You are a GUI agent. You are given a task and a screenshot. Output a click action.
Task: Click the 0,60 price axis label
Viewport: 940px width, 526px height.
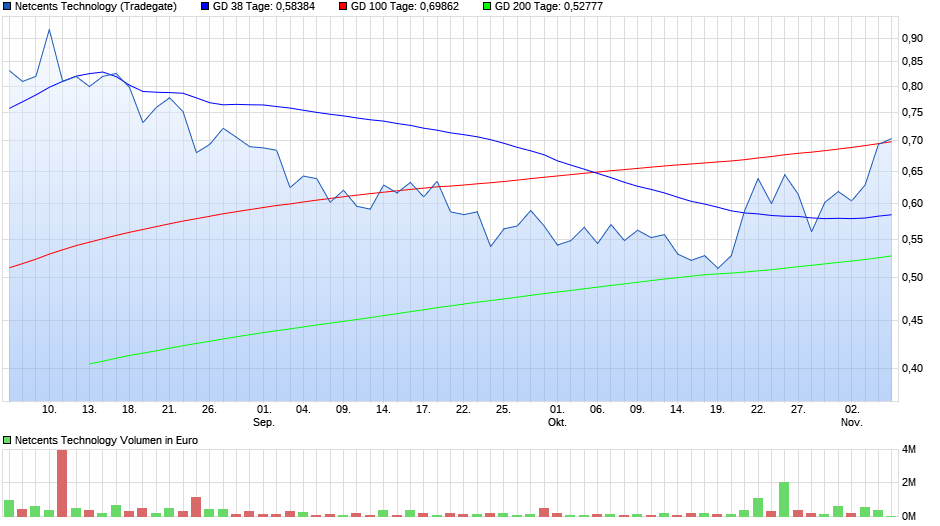tap(912, 203)
